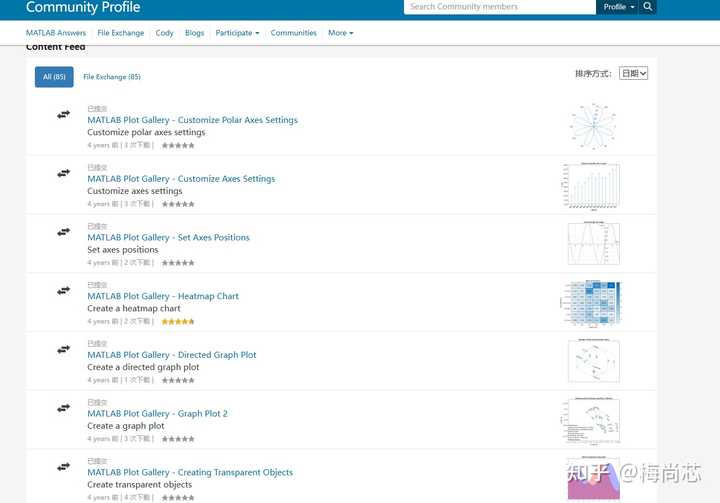The width and height of the screenshot is (720, 503).
Task: Open the heatmap chart thumbnail
Action: point(591,303)
